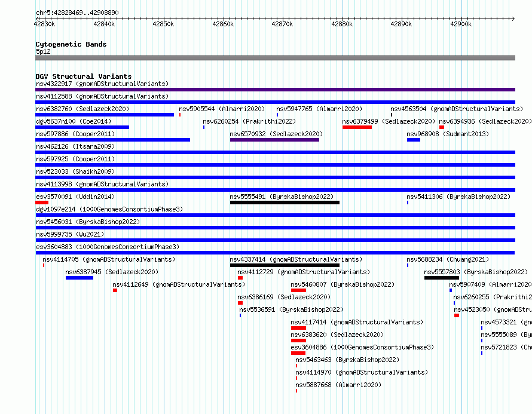Image resolution: width=532 pixels, height=414 pixels.
Task: Click nsv4113998 gnomADStructuralVariants label
Action: 102,184
